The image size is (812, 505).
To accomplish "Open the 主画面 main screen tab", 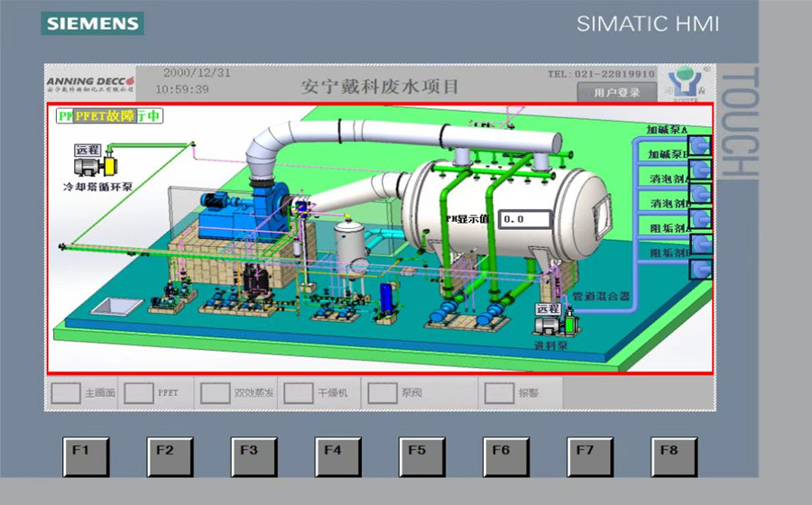I will point(82,393).
